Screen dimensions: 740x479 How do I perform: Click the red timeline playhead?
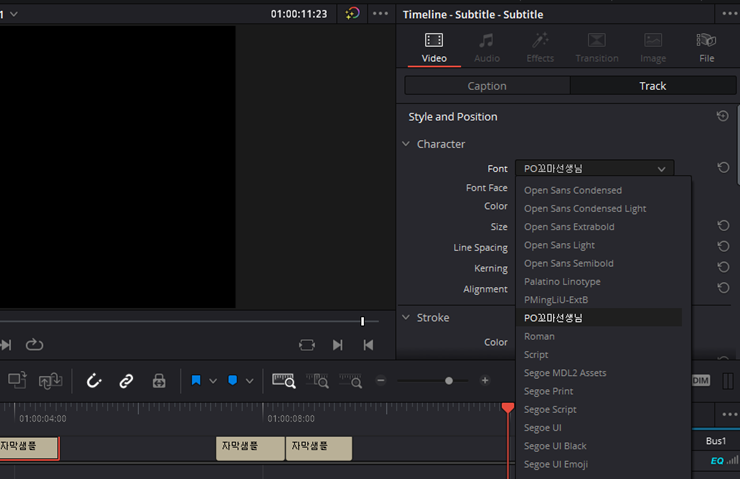point(508,408)
